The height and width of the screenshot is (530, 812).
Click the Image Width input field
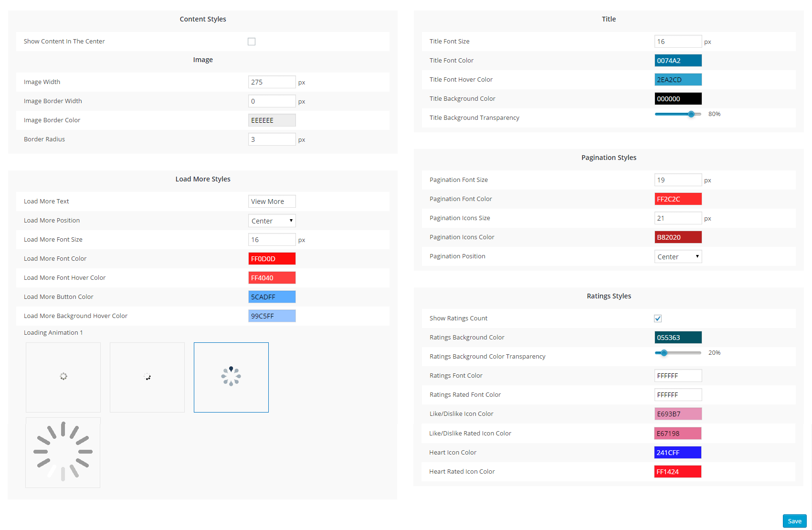coord(272,82)
